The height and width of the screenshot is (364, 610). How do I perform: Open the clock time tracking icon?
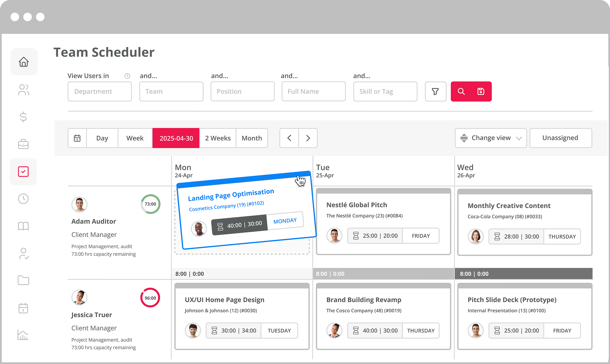tap(23, 199)
